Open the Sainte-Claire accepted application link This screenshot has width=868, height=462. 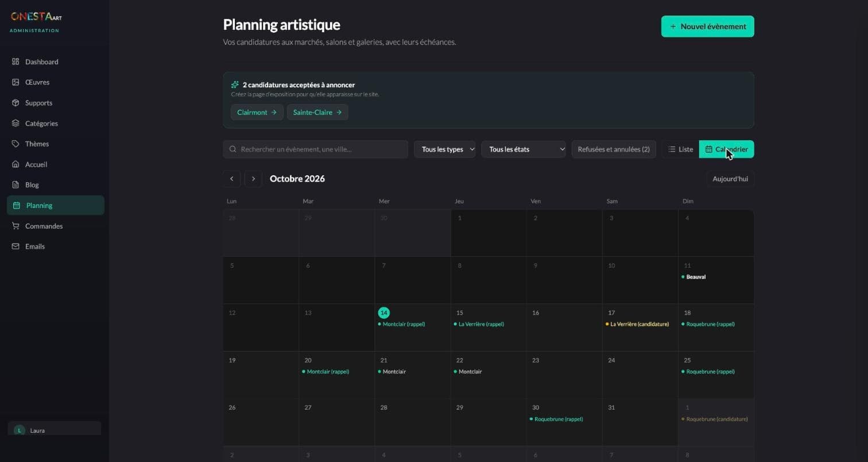(x=317, y=113)
